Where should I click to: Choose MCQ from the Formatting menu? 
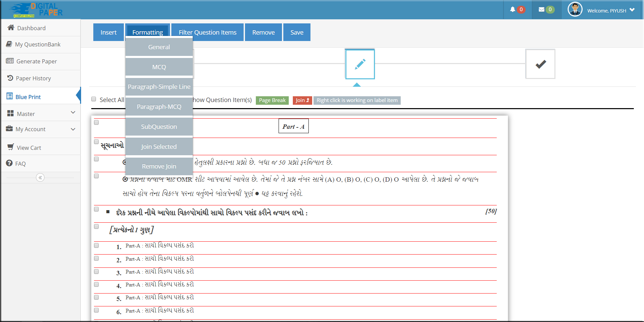pyautogui.click(x=159, y=67)
